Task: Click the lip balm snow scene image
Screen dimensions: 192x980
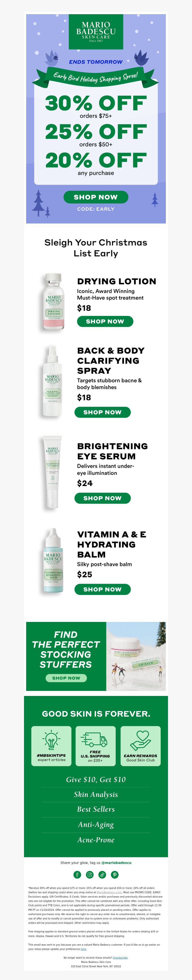Action: click(x=136, y=656)
